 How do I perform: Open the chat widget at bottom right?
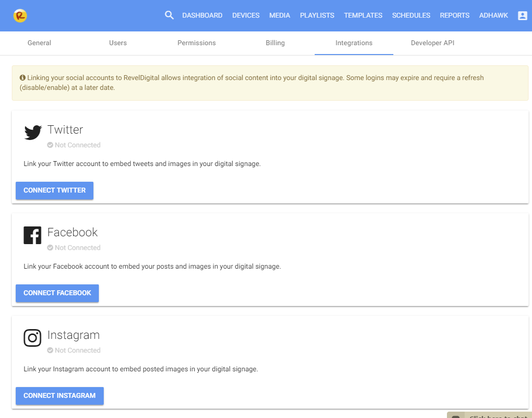(x=490, y=415)
